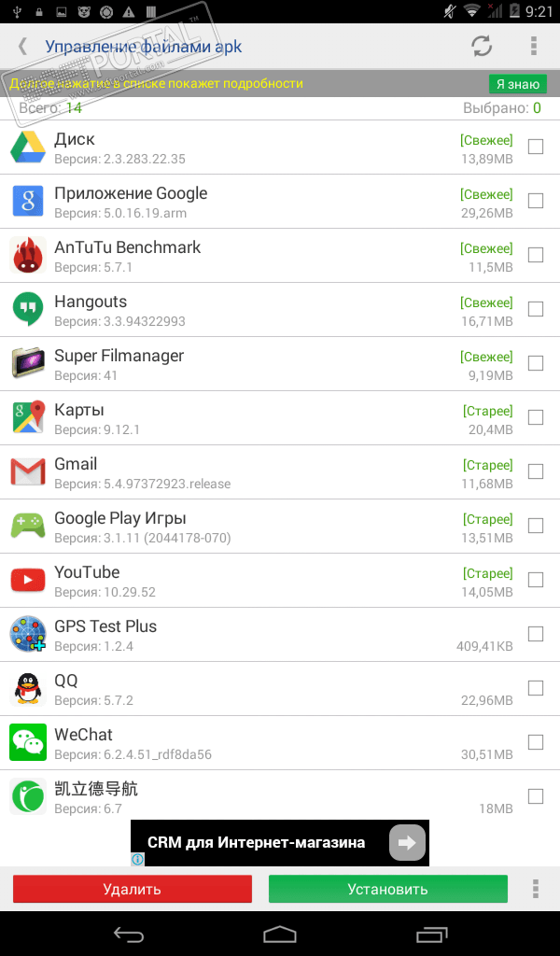The height and width of the screenshot is (956, 560).
Task: Tap the Google Drive (Диск) app icon
Action: tap(28, 147)
